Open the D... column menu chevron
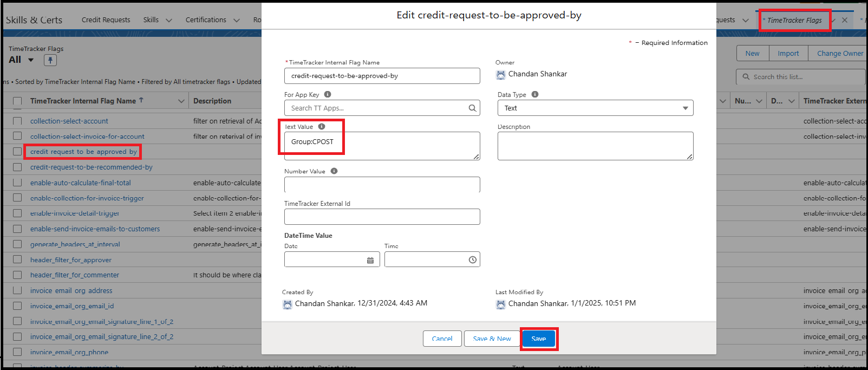The width and height of the screenshot is (868, 370). (x=792, y=101)
